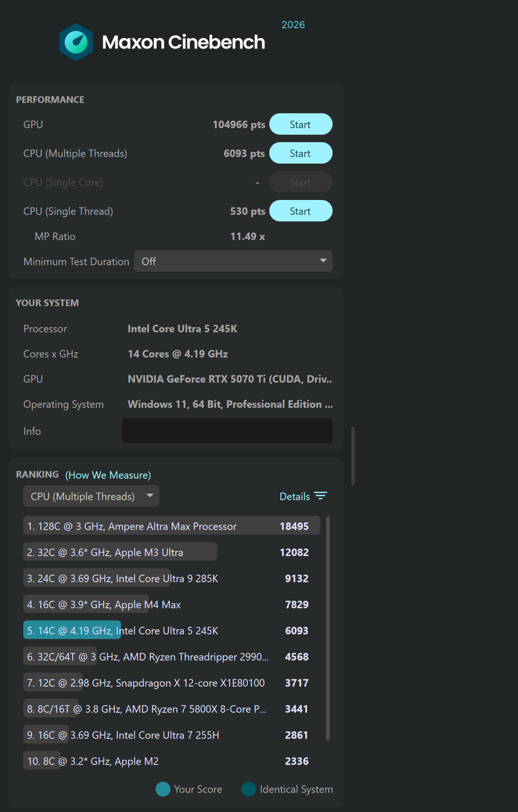Select the AMD Ryzen 7 5800X row
518x812 pixels.
tap(171, 709)
